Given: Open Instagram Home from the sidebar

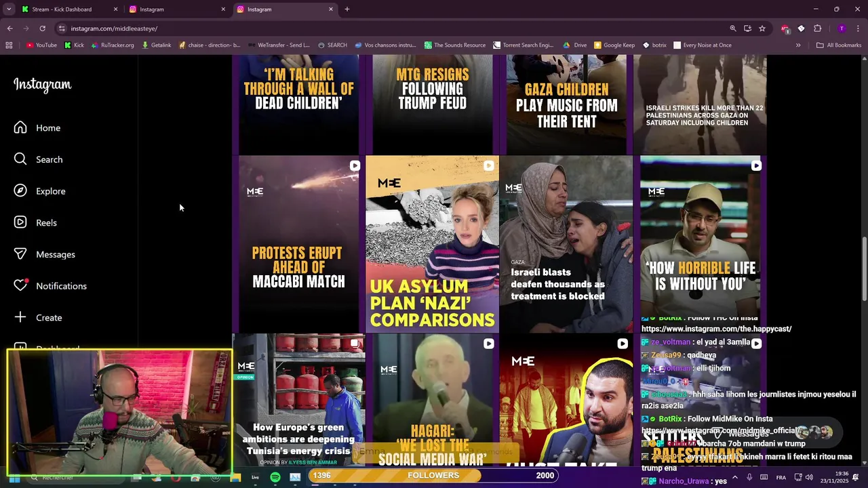Looking at the screenshot, I should pos(37,127).
